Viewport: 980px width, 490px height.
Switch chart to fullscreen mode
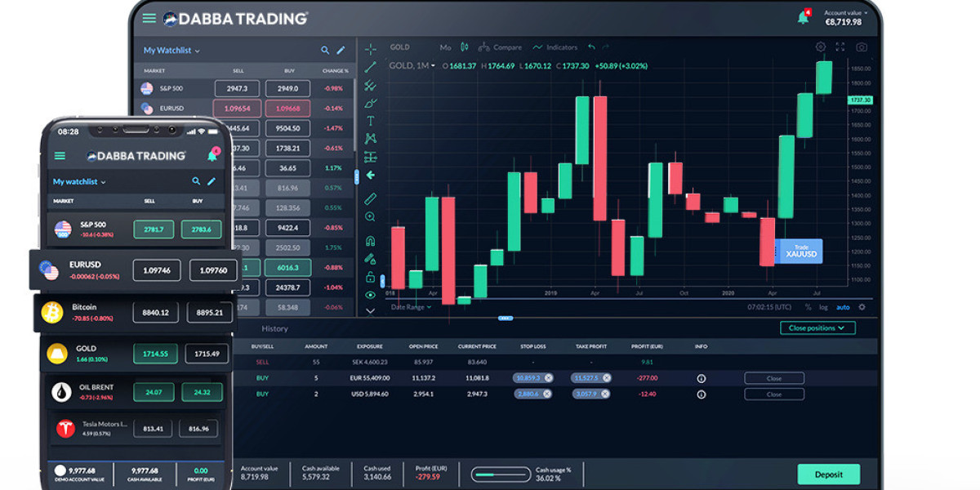click(x=840, y=47)
